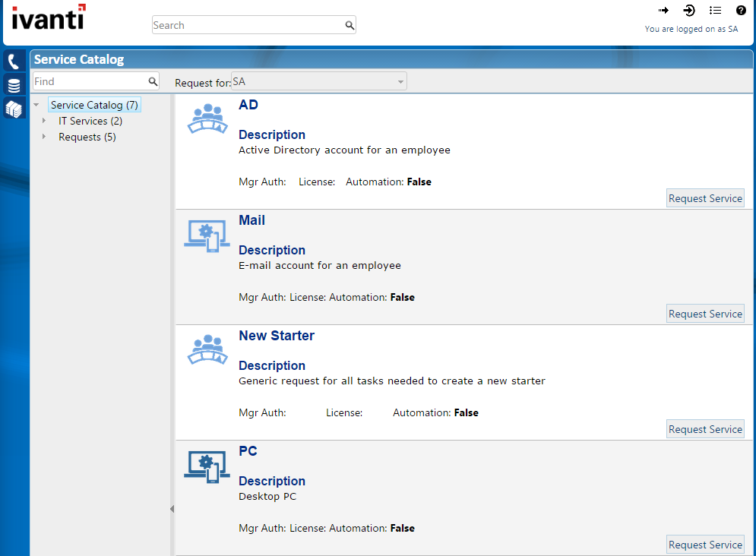
Task: Click the log on arrow-in-circle icon
Action: click(x=689, y=10)
